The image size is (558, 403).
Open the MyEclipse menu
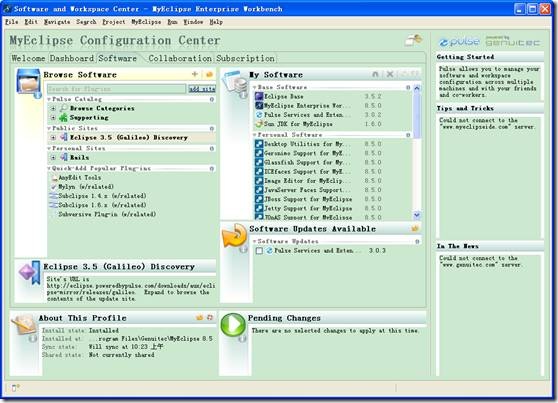click(146, 22)
